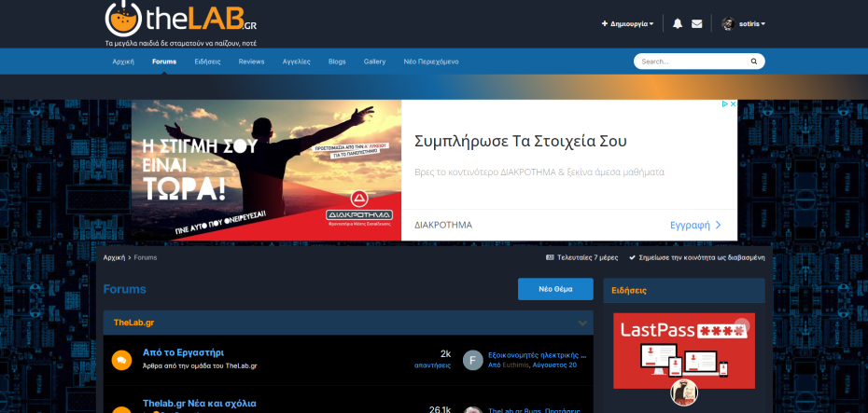The image size is (868, 413).
Task: Click Νέο Θέμα button
Action: pos(555,289)
